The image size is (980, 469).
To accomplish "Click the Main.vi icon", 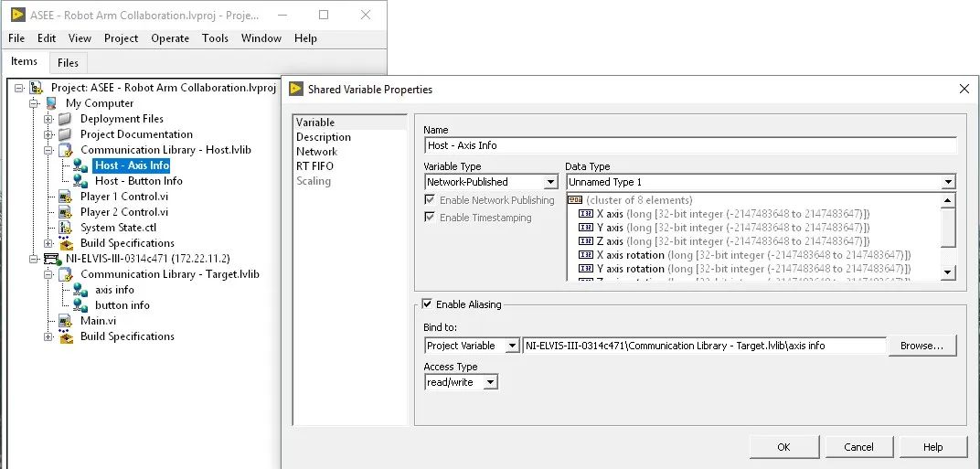I will (66, 321).
